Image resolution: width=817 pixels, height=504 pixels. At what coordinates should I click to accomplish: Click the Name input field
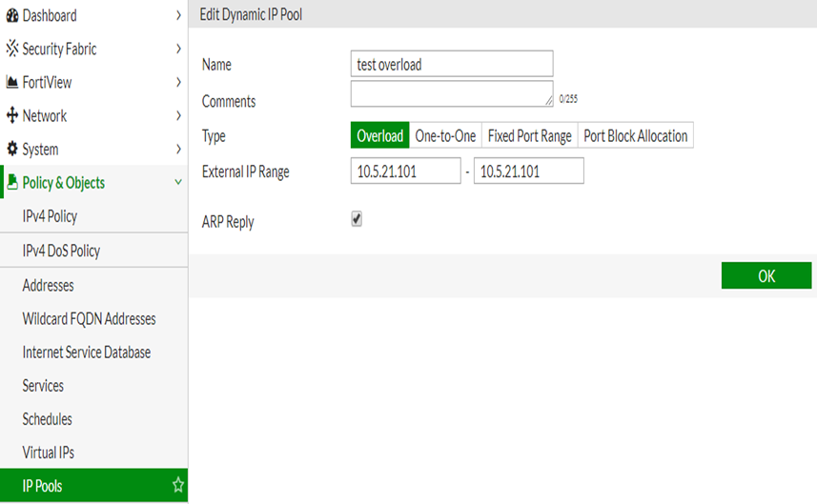452,64
